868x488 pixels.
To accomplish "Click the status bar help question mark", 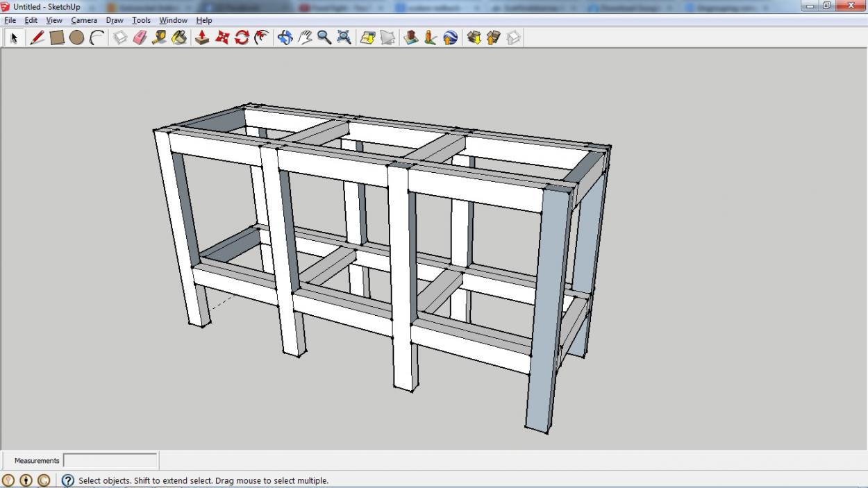I will pos(68,480).
